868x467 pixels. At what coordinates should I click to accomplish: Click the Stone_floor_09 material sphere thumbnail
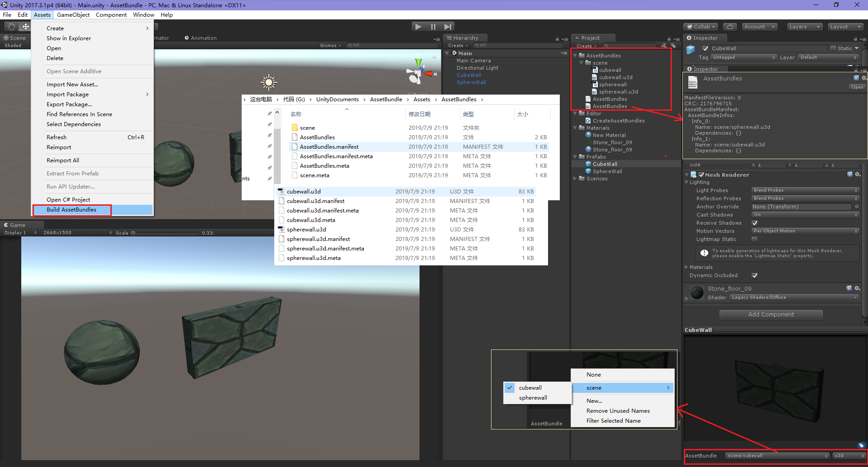697,292
